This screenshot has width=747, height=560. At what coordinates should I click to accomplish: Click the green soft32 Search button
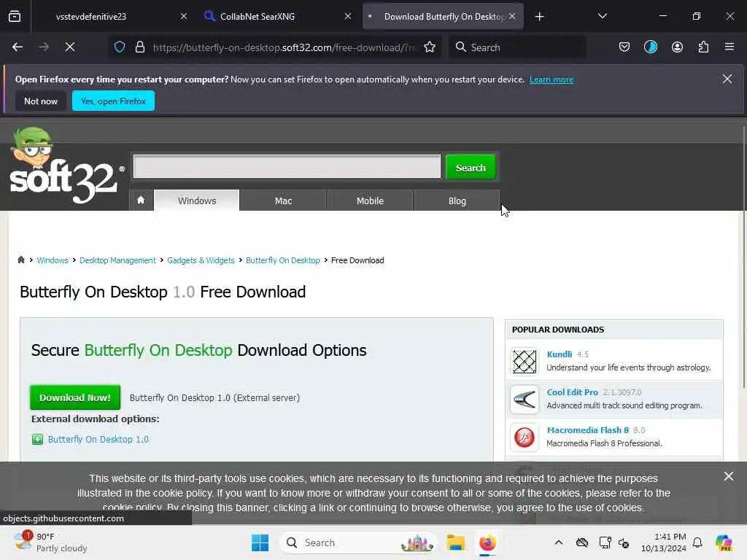471,168
